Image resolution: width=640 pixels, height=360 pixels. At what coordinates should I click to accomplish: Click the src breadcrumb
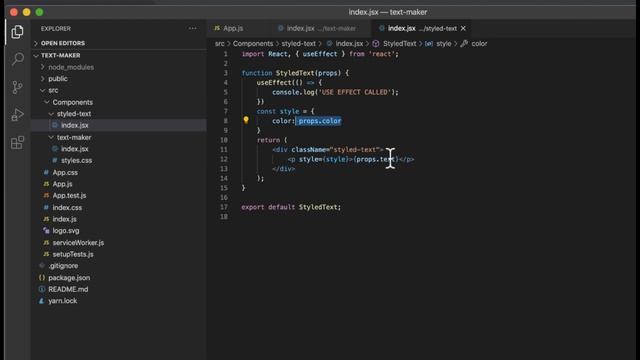220,43
